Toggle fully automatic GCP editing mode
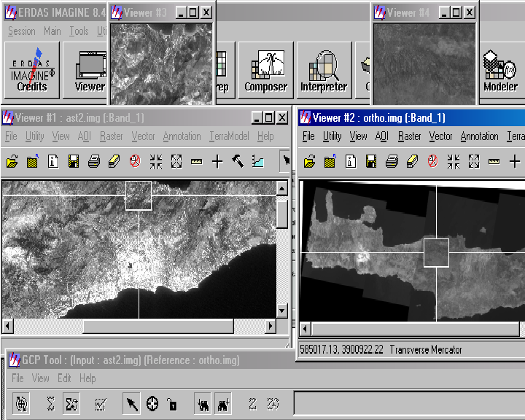 click(21, 404)
